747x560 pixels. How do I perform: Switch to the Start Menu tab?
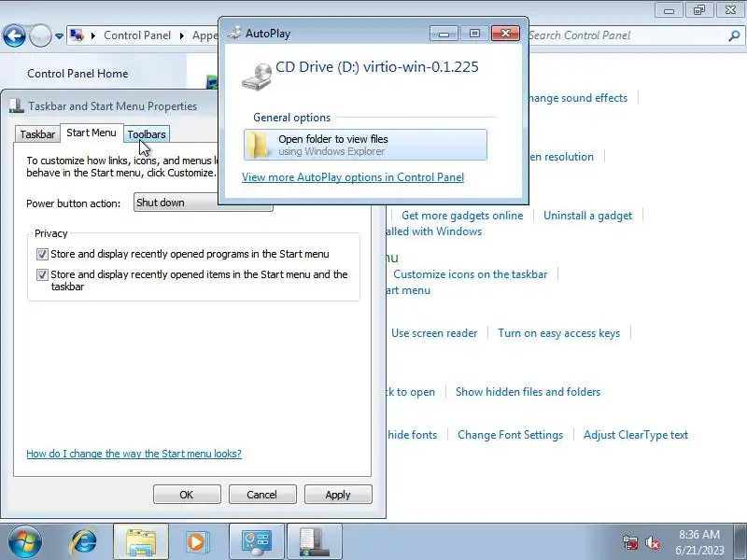click(92, 133)
